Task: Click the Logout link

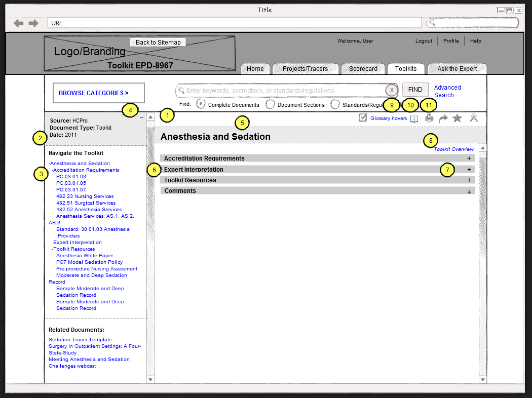Action: tap(424, 41)
